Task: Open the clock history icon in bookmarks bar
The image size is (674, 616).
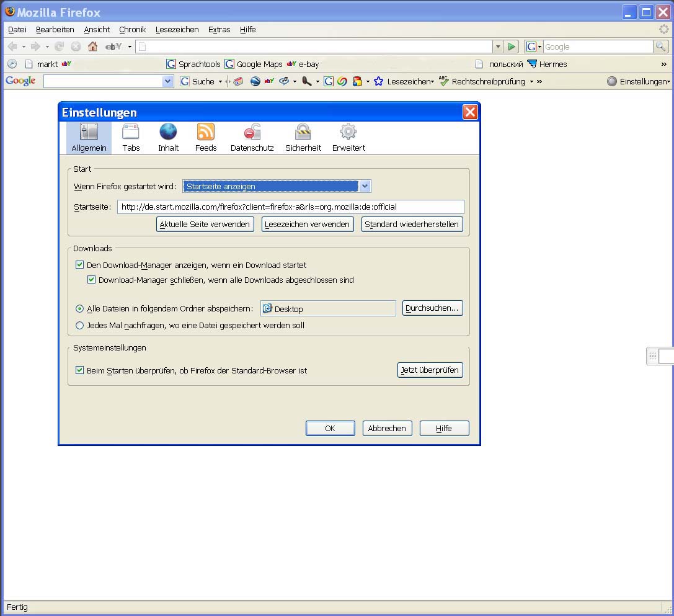Action: pos(12,64)
